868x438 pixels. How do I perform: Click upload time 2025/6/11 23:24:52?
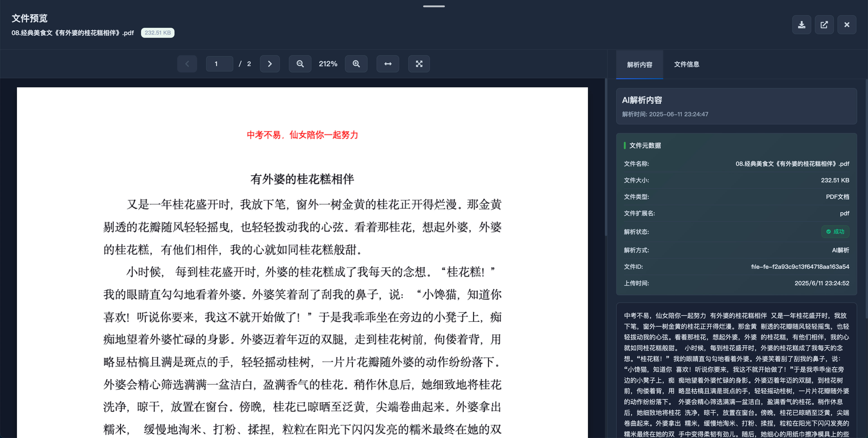tap(822, 283)
